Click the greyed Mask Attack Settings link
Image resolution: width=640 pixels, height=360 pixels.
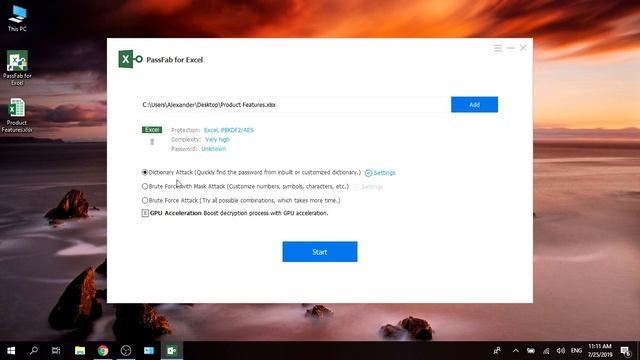click(x=368, y=187)
